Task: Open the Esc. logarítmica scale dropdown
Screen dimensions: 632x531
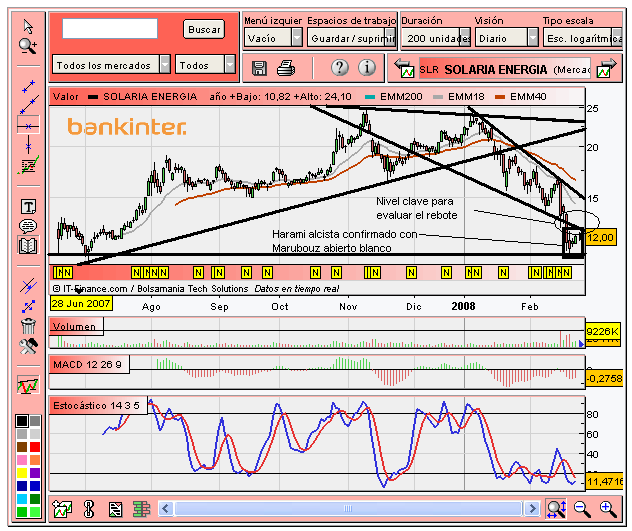Action: 582,38
